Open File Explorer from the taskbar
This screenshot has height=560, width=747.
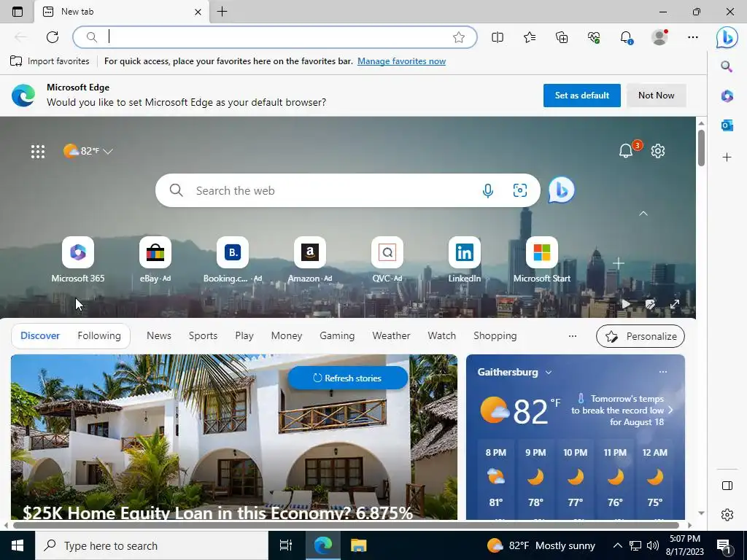pos(358,545)
